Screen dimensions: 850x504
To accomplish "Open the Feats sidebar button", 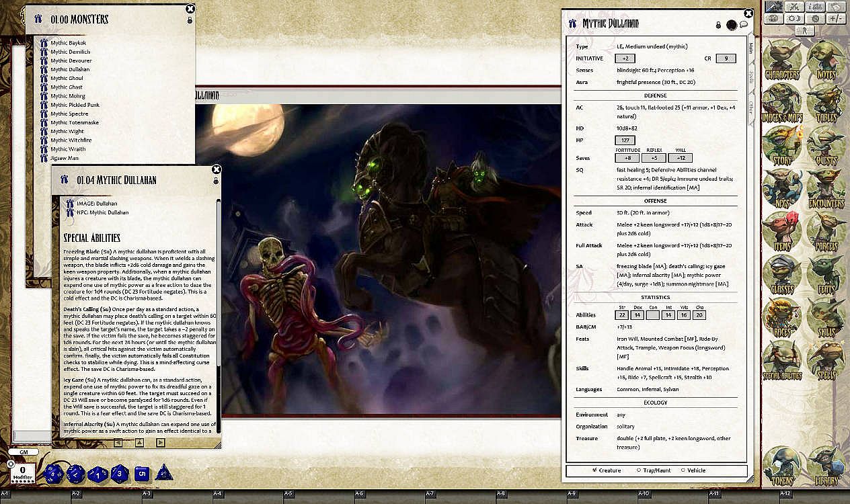I will pyautogui.click(x=826, y=276).
